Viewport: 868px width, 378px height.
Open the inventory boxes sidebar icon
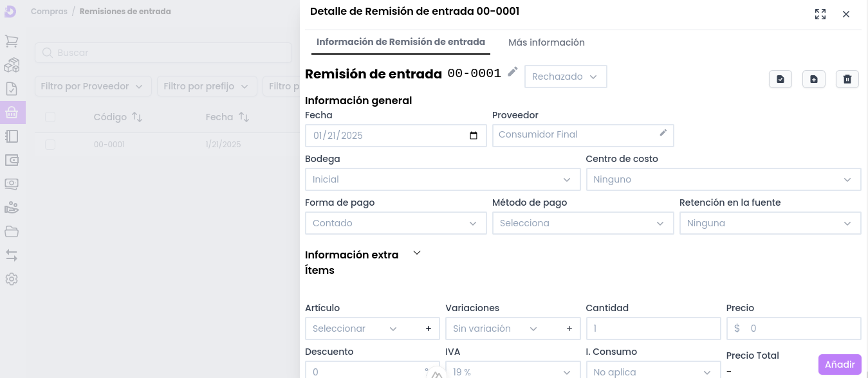tap(12, 65)
